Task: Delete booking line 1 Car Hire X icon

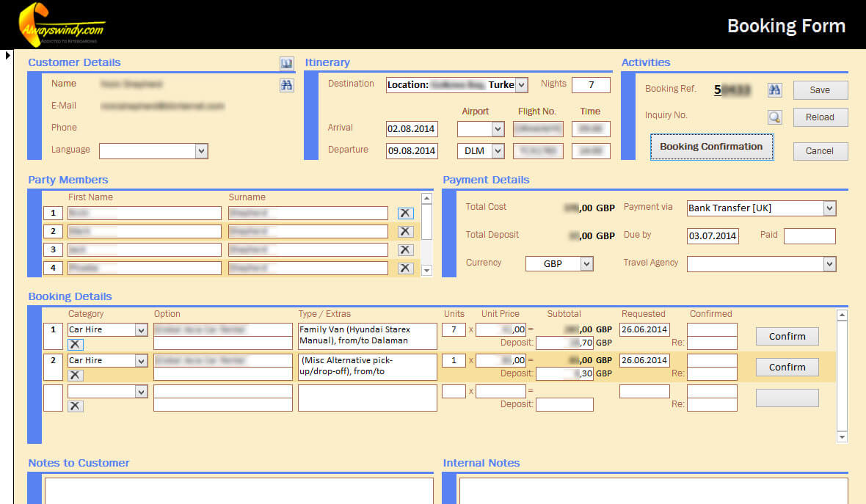Action: [x=76, y=344]
